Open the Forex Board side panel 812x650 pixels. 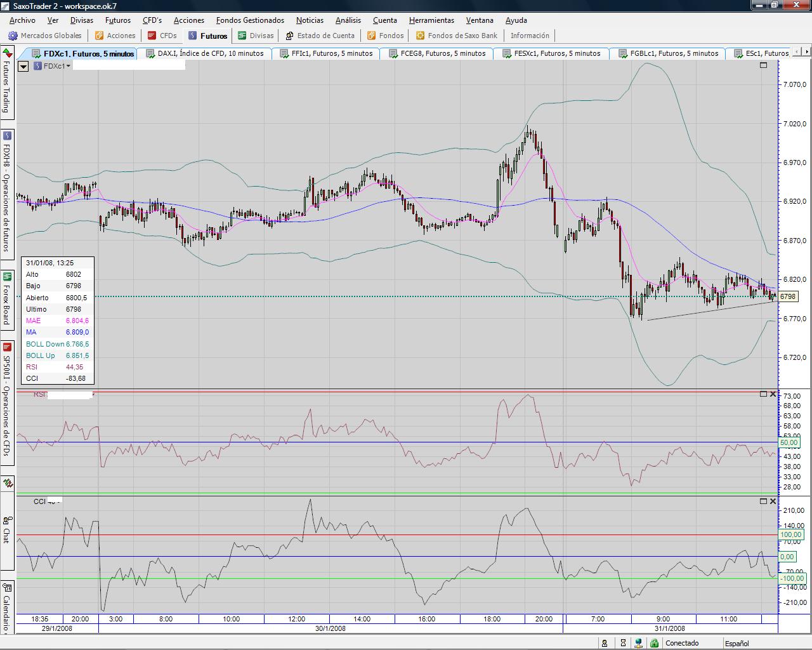pos(7,298)
